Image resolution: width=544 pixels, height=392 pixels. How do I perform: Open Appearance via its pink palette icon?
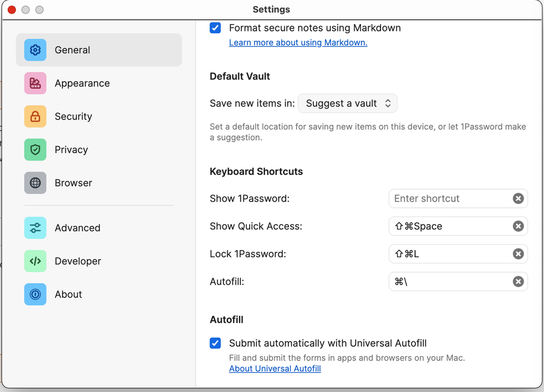click(35, 83)
